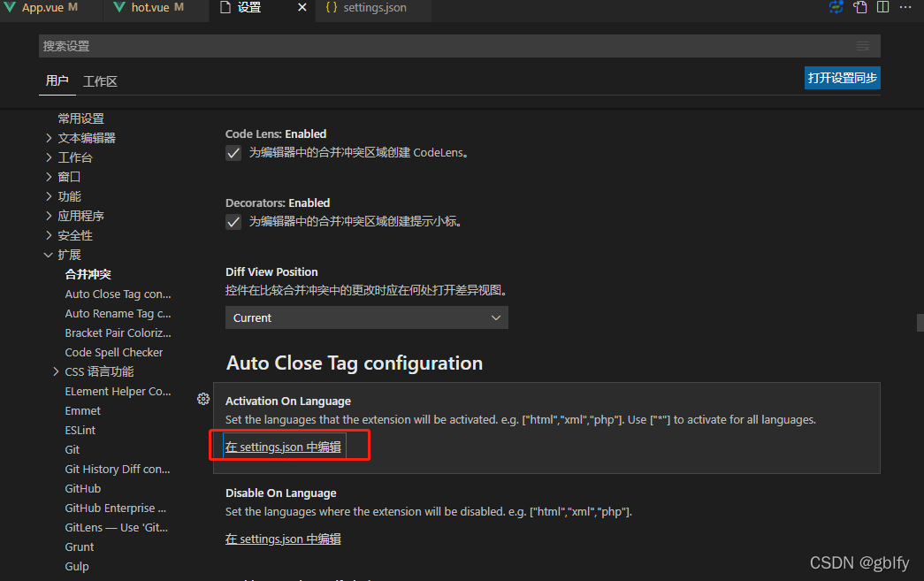Select Git History Diff item

click(118, 469)
